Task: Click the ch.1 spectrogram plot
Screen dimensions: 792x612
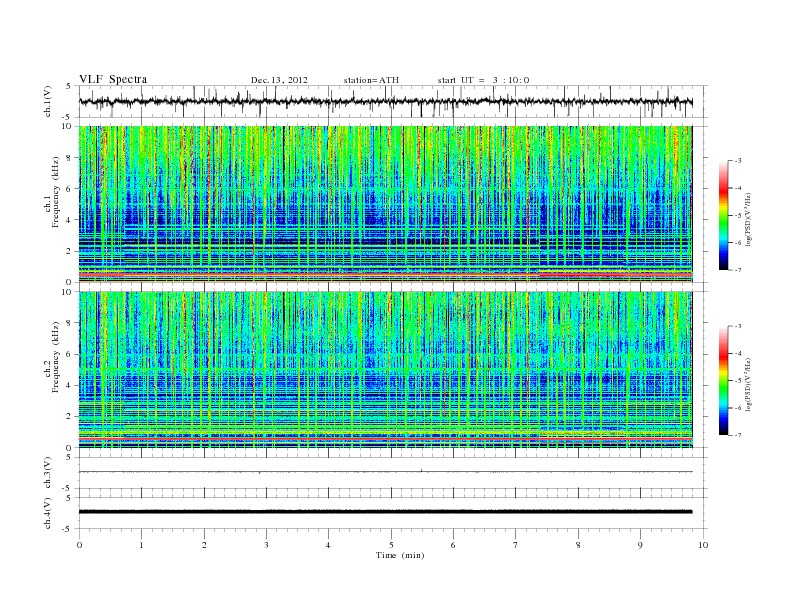Action: [386, 204]
